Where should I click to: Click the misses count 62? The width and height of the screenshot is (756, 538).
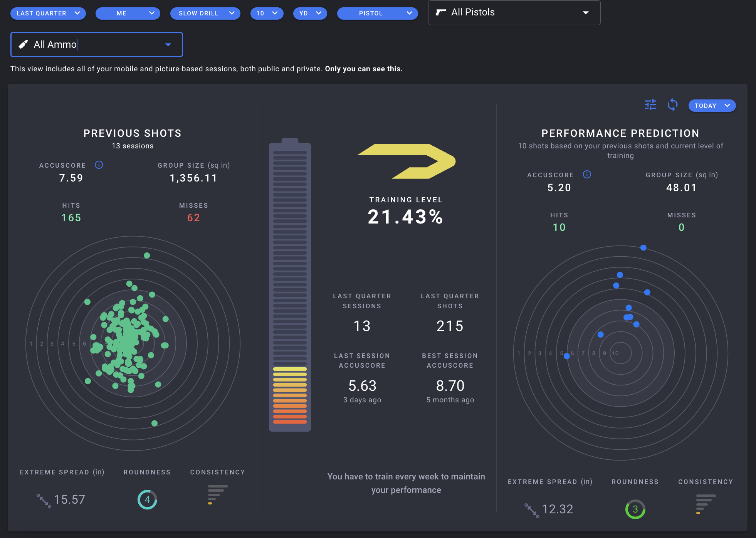193,218
